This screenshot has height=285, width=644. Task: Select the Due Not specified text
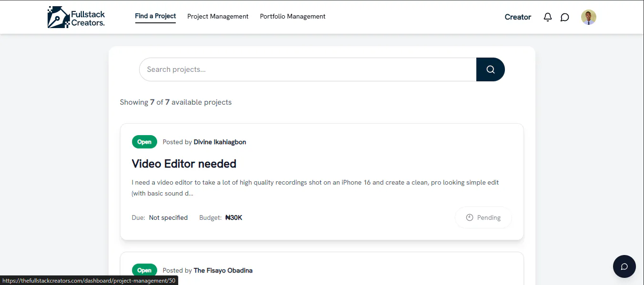(160, 217)
